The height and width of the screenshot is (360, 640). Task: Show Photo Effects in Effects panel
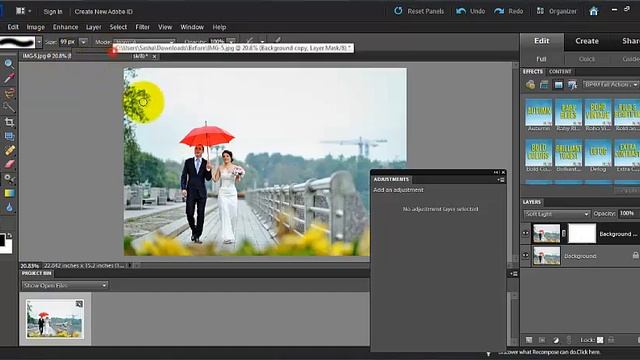click(x=558, y=84)
